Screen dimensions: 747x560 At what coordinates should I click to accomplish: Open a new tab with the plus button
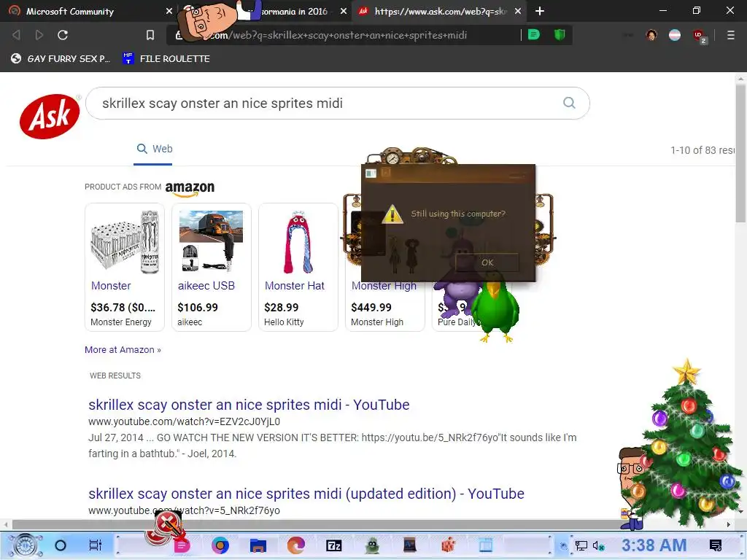point(540,11)
